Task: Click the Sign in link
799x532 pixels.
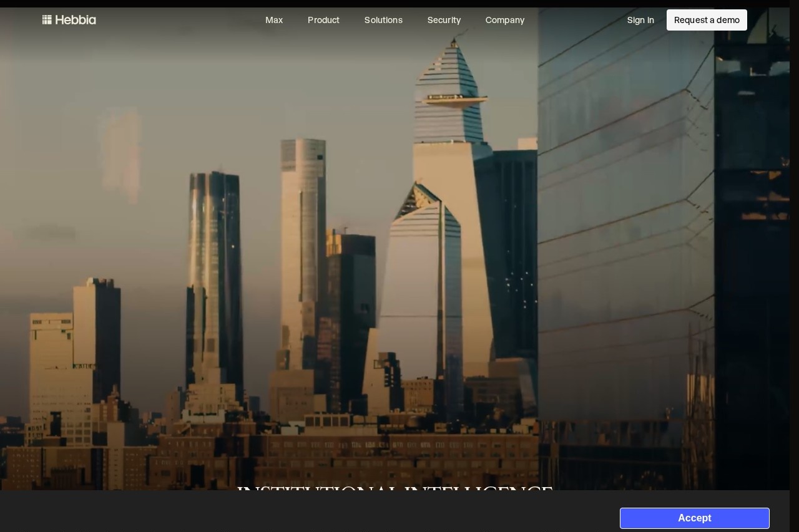Action: coord(640,20)
